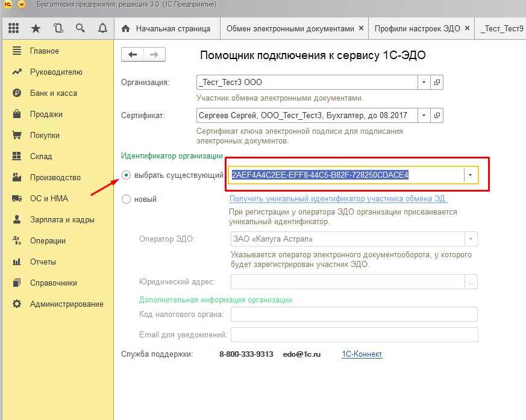Open the sections menu grid icon
This screenshot has height=420, width=526.
point(13,28)
